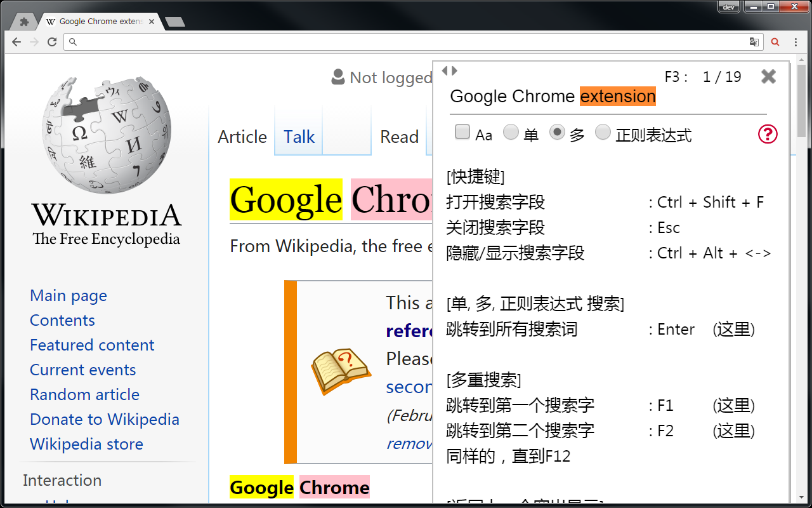Image resolution: width=812 pixels, height=508 pixels.
Task: Toggle the Aa case-sensitive checkbox
Action: pos(462,132)
